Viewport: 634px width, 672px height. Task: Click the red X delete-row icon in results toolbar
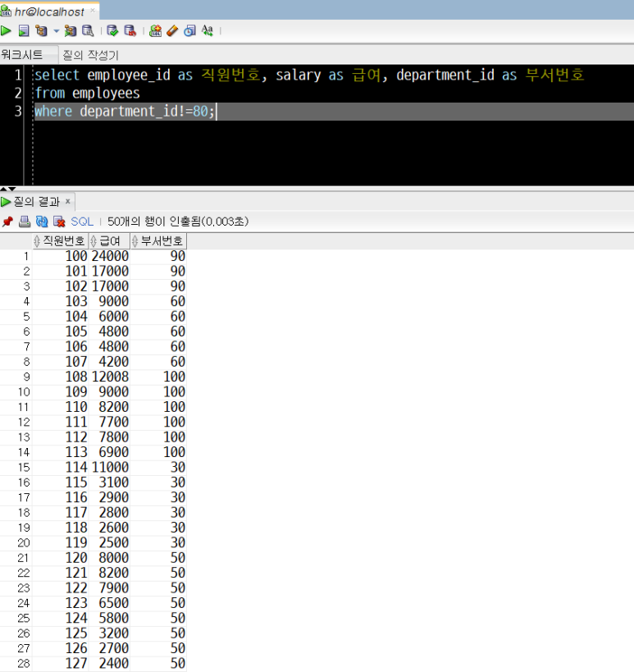click(59, 222)
